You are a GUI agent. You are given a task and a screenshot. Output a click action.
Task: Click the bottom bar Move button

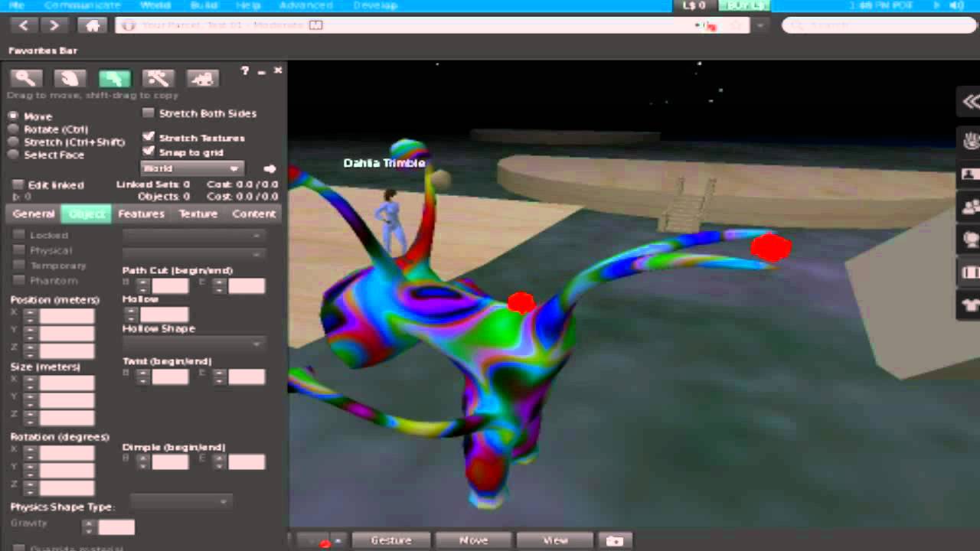(473, 540)
